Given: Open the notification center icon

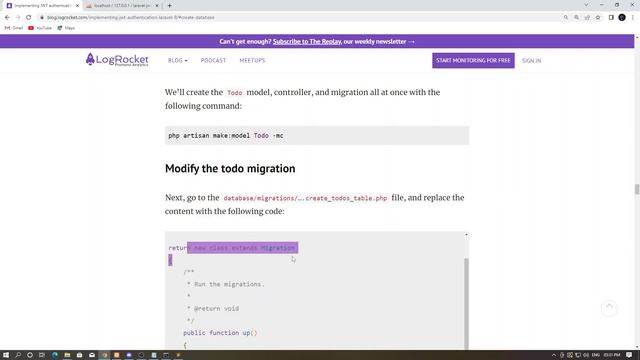Looking at the screenshot, I should pyautogui.click(x=629, y=355).
